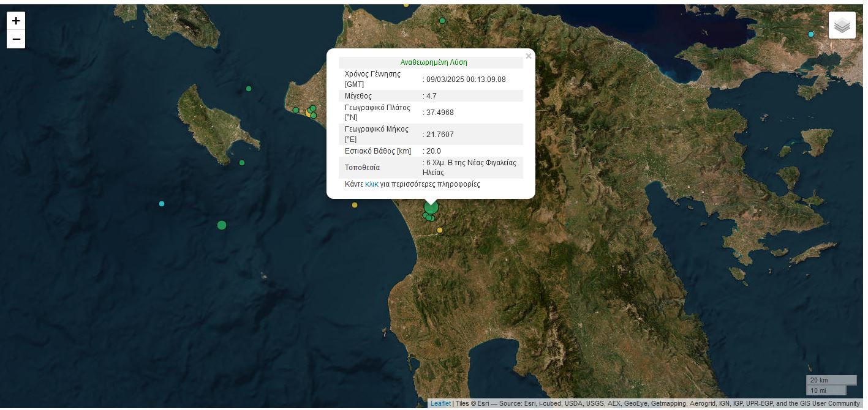Image resolution: width=868 pixels, height=410 pixels.
Task: Select the yellow marker in the northwest coastal cluster
Action: point(308,113)
